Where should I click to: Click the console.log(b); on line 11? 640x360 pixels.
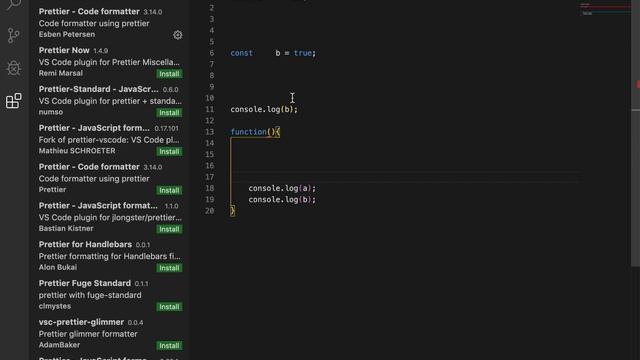tap(264, 109)
